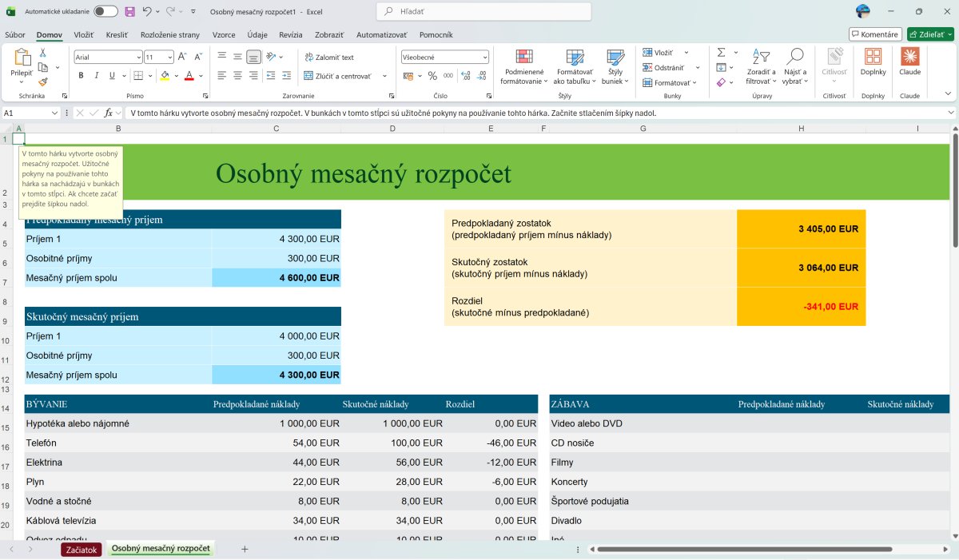959x560 pixels.
Task: Switch to the Začiatok sheet tab
Action: tap(82, 550)
